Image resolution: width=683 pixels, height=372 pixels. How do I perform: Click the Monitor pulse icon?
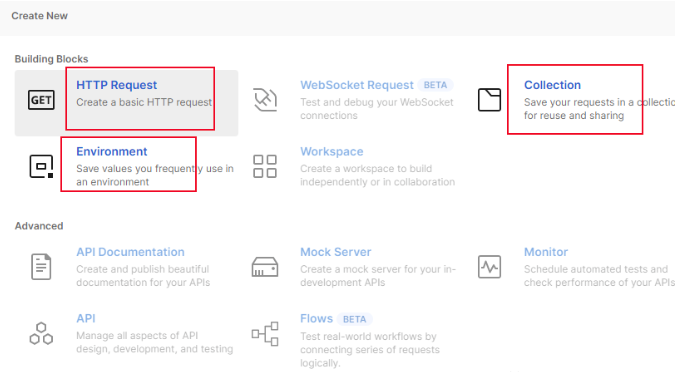pos(489,267)
